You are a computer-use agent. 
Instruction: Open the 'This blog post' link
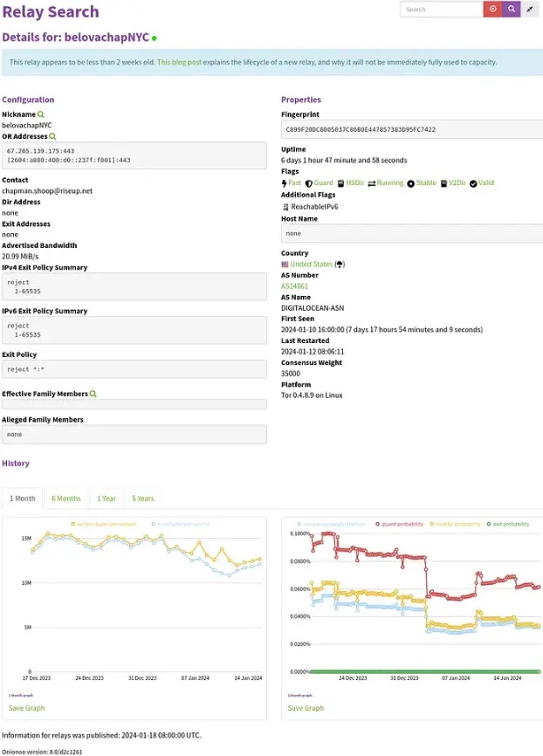179,62
